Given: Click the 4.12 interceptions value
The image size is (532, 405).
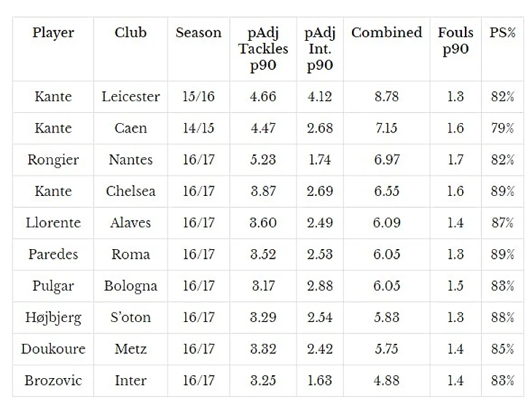Looking at the screenshot, I should click(x=320, y=97).
